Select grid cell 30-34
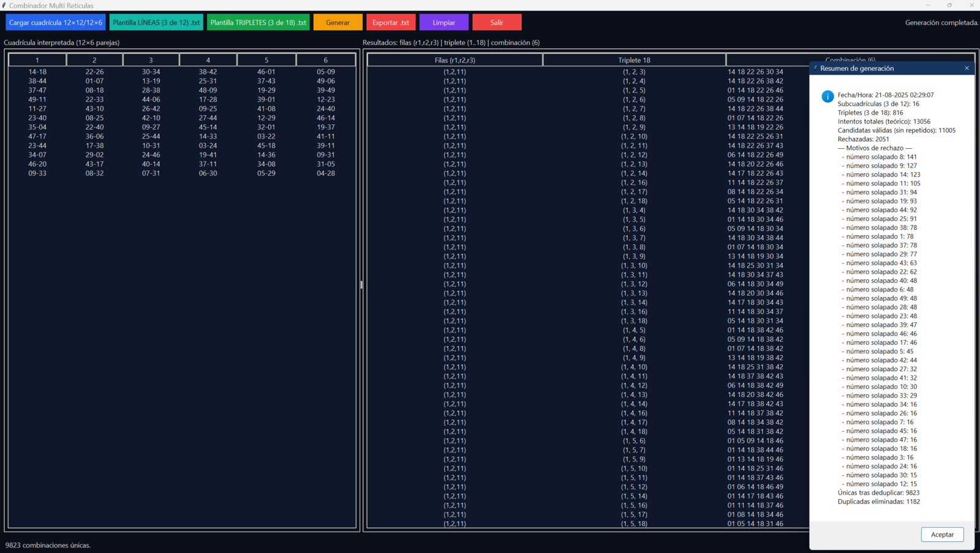Image resolution: width=980 pixels, height=553 pixels. [x=151, y=72]
